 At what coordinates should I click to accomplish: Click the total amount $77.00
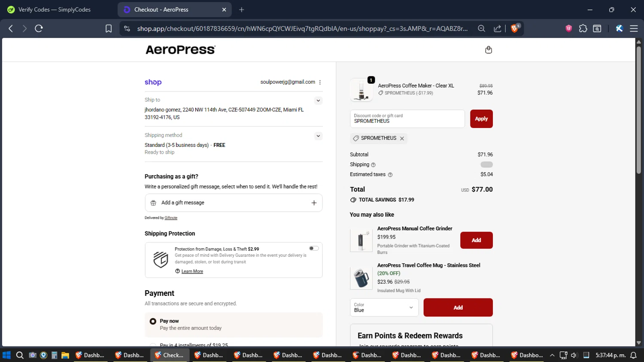(x=482, y=189)
